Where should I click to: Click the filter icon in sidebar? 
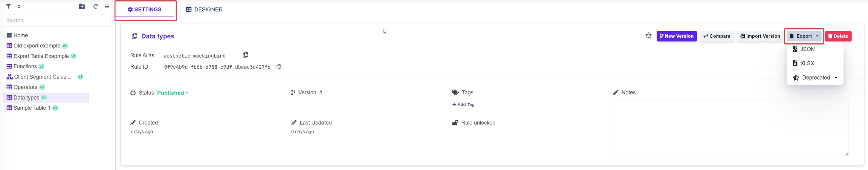8,6
